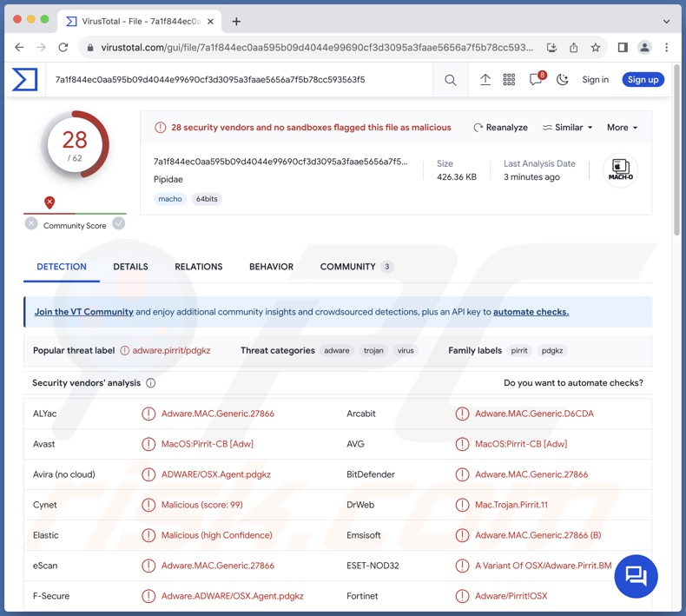
Task: Vote with community score X icon
Action: [x=31, y=223]
